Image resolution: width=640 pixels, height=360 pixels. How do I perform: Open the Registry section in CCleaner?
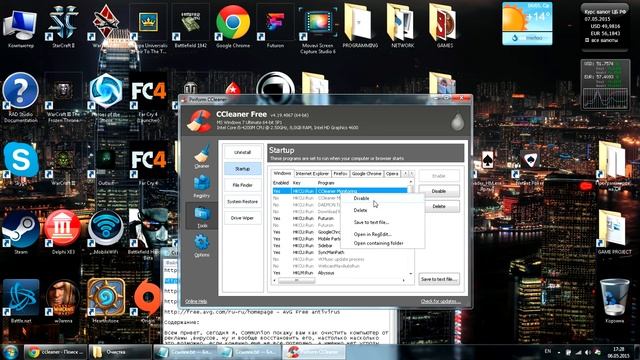pos(202,187)
